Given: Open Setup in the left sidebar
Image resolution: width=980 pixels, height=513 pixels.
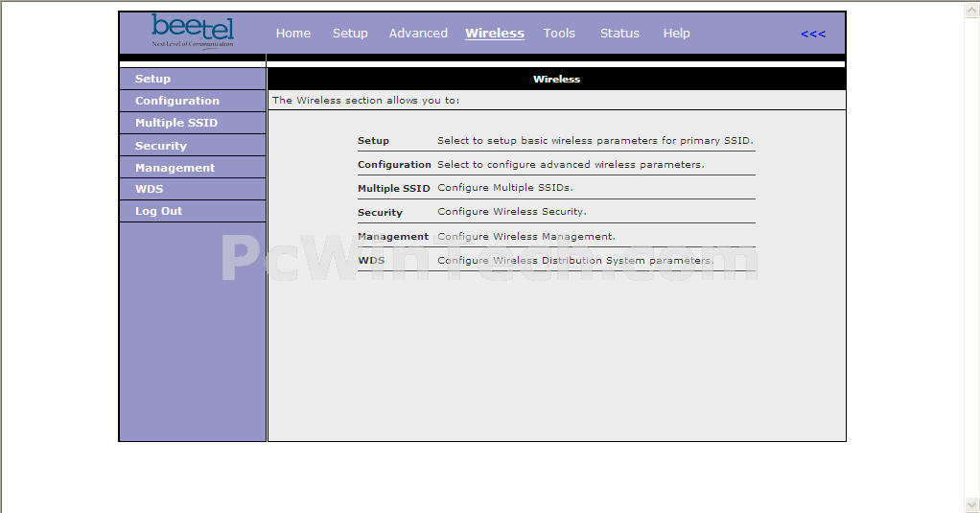Looking at the screenshot, I should pos(193,79).
